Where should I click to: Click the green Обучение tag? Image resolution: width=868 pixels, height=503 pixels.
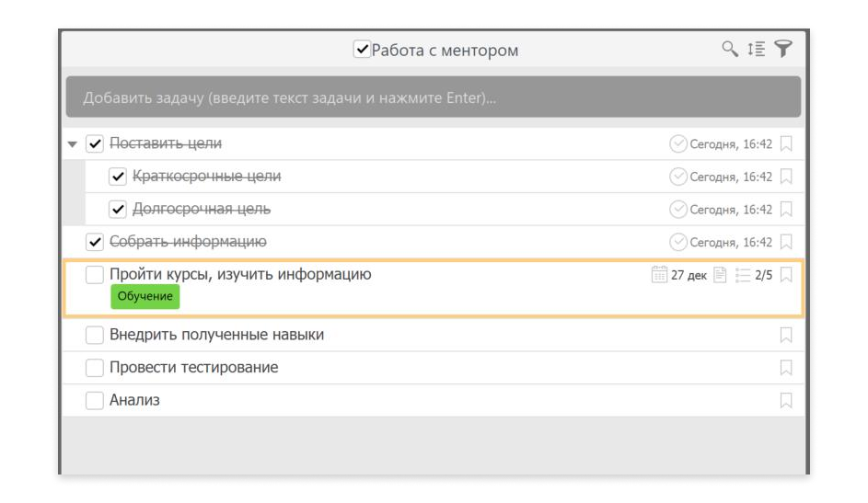pyautogui.click(x=145, y=296)
